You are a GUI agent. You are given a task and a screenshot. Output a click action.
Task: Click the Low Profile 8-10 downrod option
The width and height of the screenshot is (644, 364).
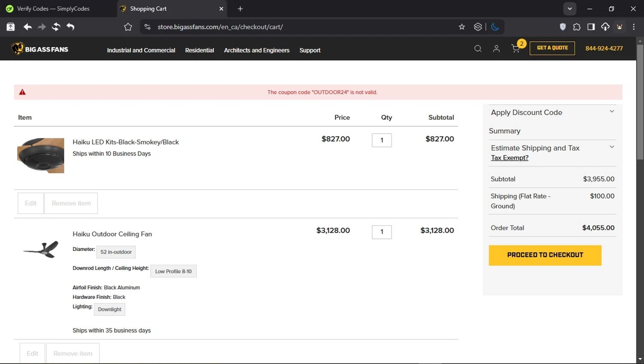(173, 272)
